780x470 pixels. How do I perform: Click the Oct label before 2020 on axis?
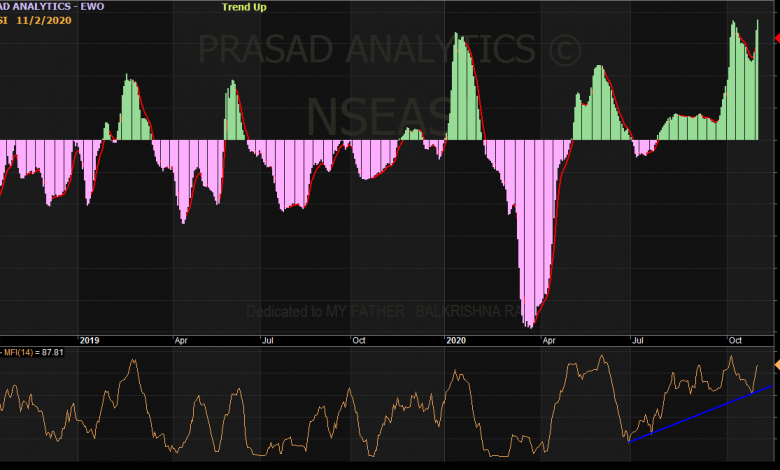(359, 340)
